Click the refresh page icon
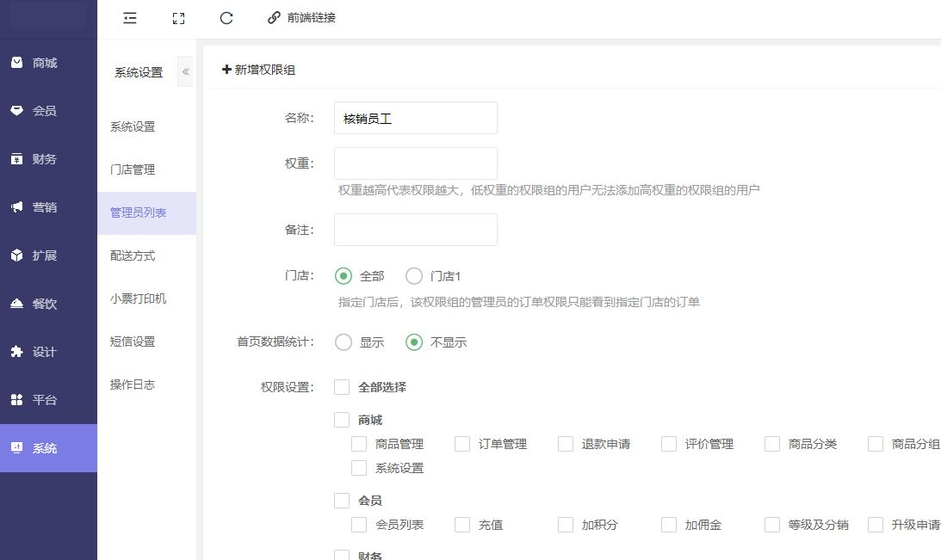 coord(226,17)
